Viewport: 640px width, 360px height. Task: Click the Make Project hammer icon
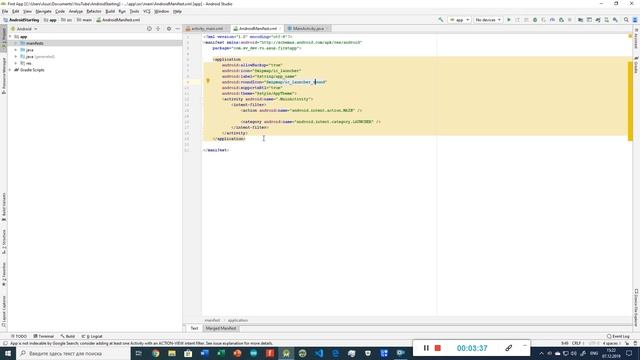click(441, 20)
